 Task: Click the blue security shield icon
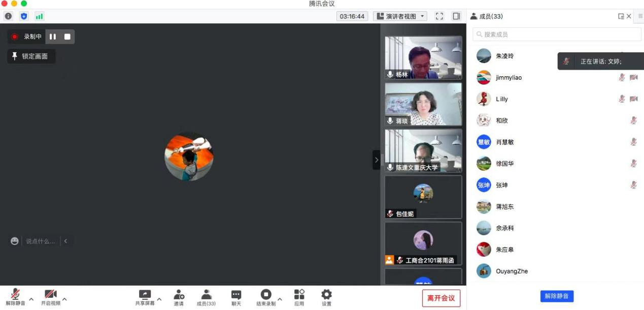coord(24,16)
